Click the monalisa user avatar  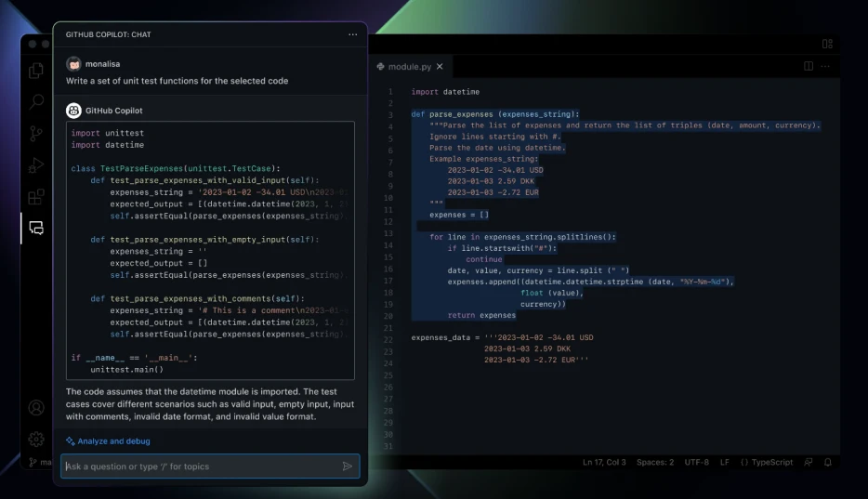[x=73, y=64]
